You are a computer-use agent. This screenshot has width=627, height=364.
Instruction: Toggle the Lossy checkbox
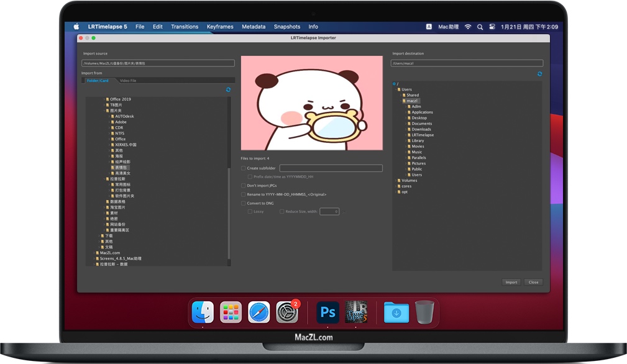250,211
